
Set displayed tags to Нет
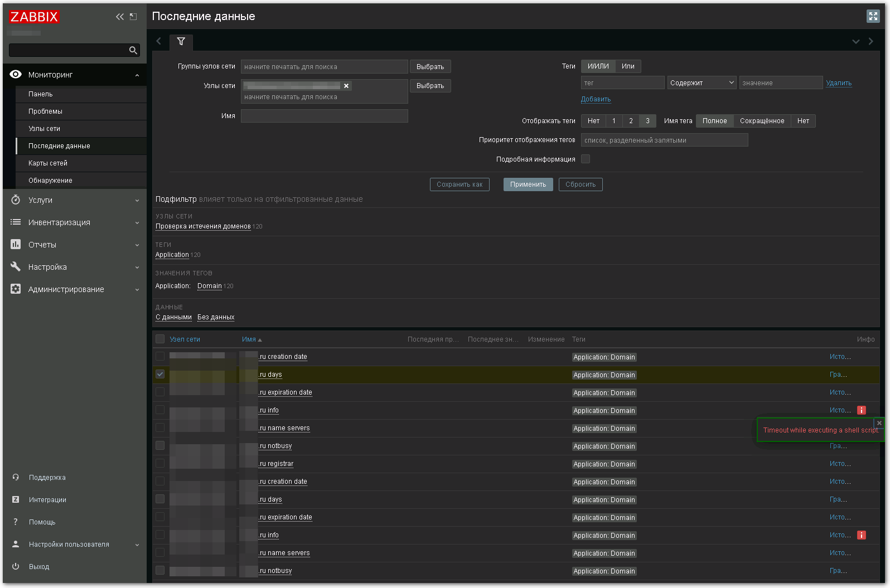[593, 121]
